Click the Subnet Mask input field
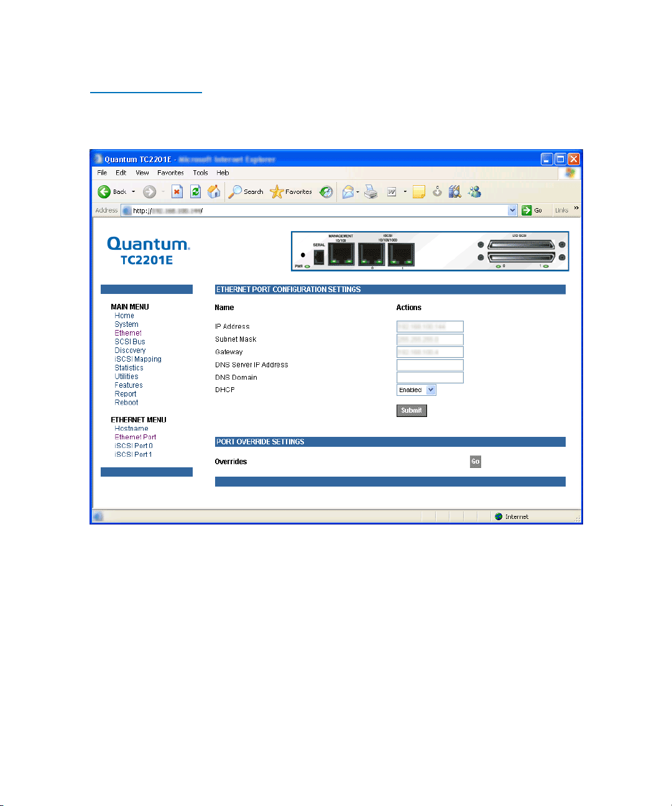672x806 pixels. [430, 339]
